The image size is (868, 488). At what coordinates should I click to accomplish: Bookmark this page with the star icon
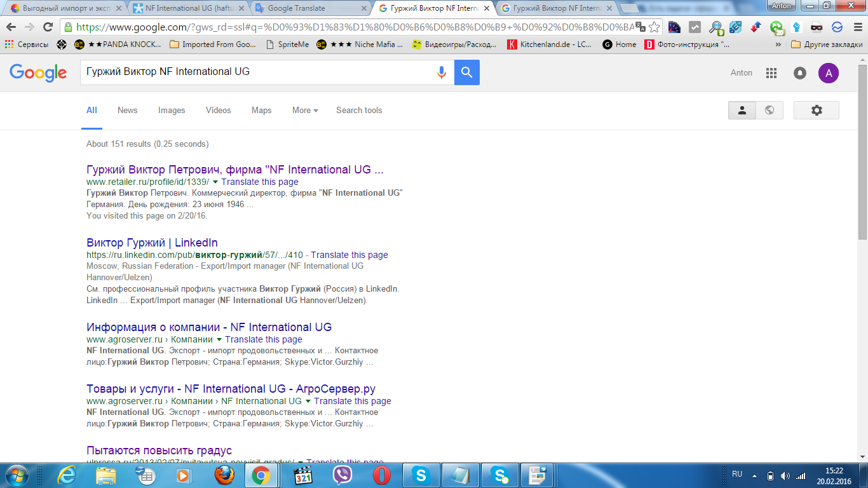pyautogui.click(x=654, y=27)
